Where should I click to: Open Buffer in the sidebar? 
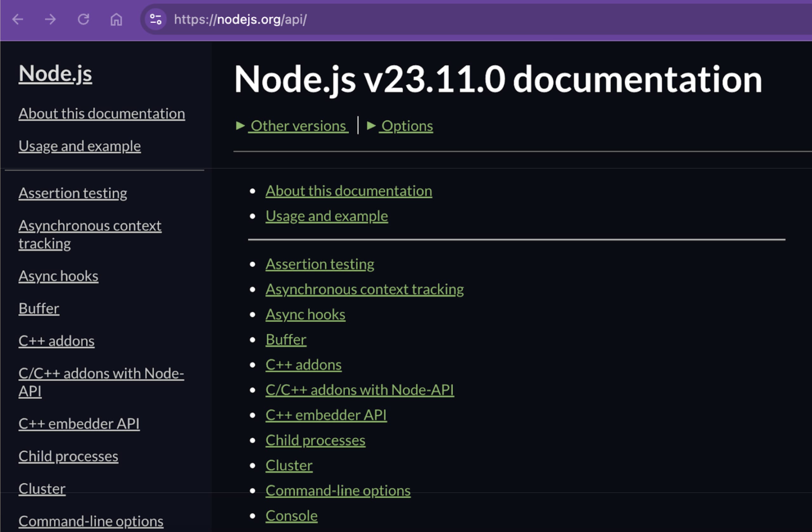[39, 308]
